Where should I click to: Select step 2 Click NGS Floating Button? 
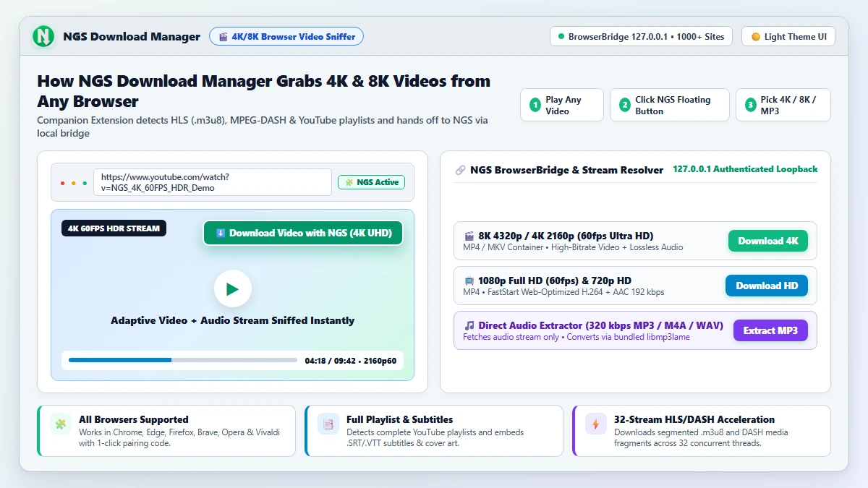[670, 105]
